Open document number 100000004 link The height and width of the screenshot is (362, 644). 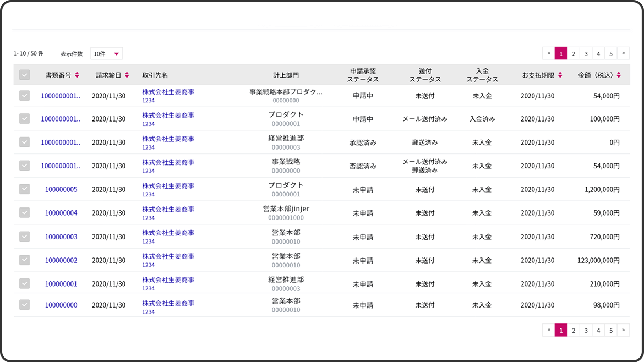61,213
